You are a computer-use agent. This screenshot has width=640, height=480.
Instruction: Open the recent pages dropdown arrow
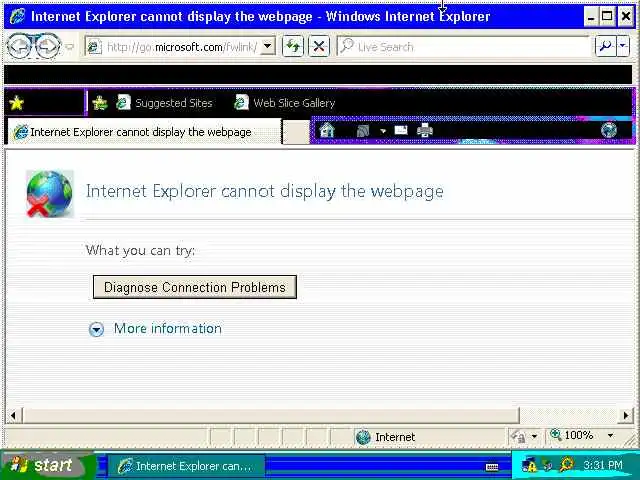[x=70, y=47]
